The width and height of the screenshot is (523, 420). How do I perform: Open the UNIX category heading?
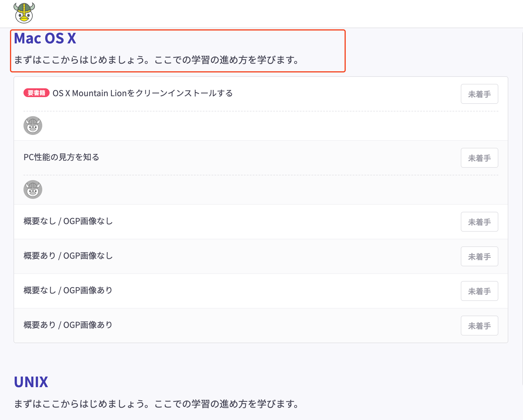click(x=31, y=382)
